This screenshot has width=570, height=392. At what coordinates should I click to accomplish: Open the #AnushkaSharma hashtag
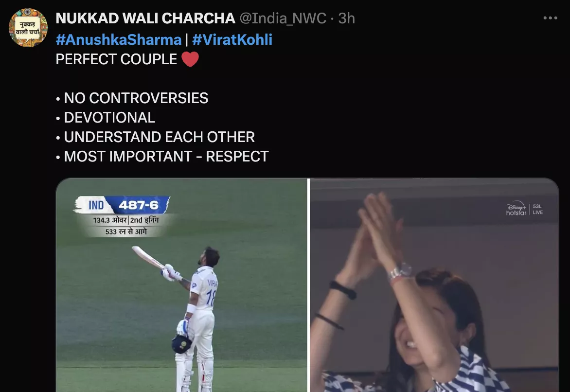(x=119, y=39)
